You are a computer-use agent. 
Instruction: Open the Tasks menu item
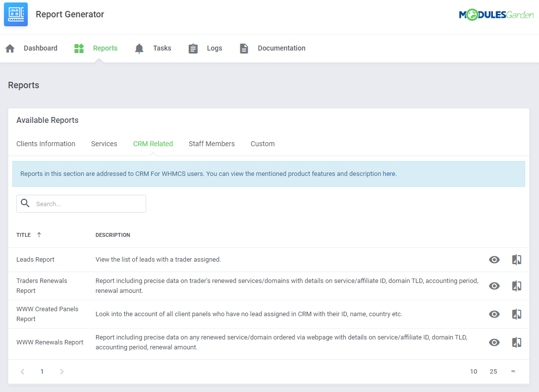(162, 48)
